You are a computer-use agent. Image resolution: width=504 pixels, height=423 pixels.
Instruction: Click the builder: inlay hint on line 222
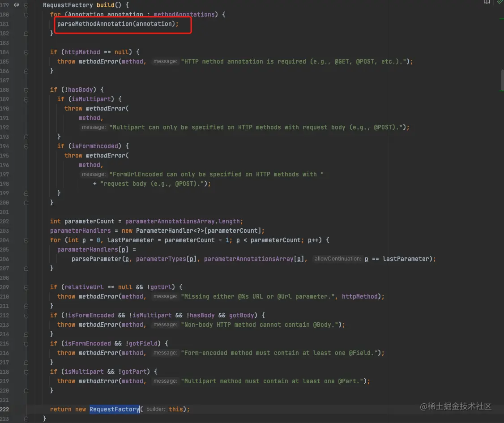pos(156,409)
